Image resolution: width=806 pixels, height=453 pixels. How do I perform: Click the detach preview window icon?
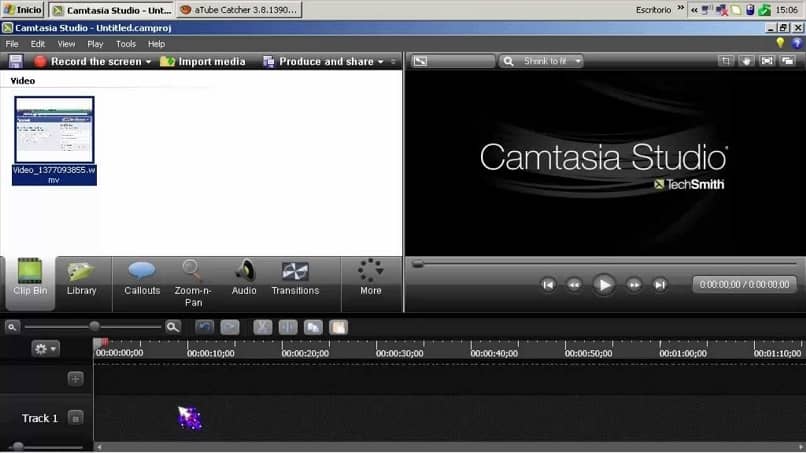coord(787,61)
